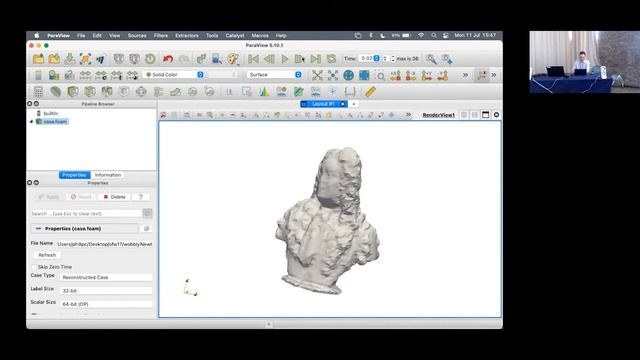Open properties help question mark button
The image size is (640, 360).
coord(141,197)
